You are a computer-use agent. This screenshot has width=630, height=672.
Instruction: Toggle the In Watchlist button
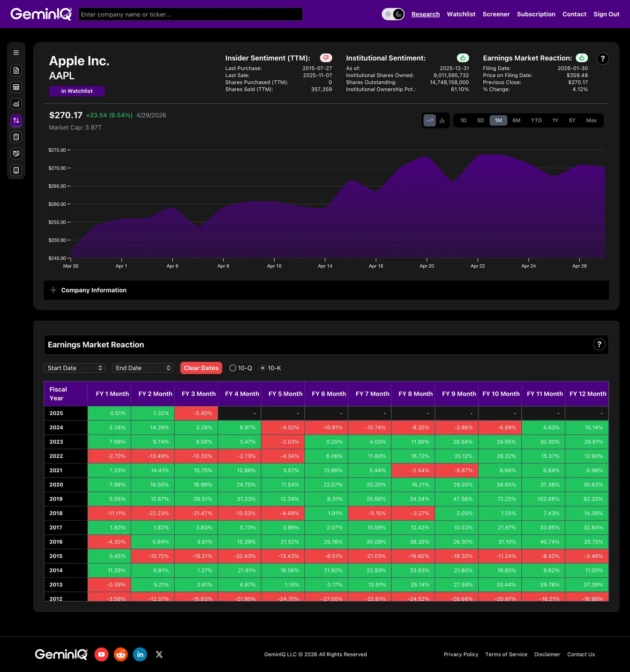(x=77, y=91)
